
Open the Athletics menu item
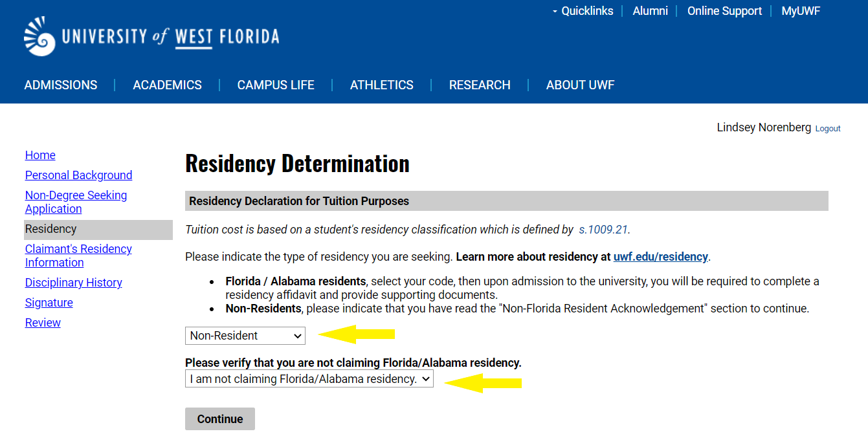point(382,85)
